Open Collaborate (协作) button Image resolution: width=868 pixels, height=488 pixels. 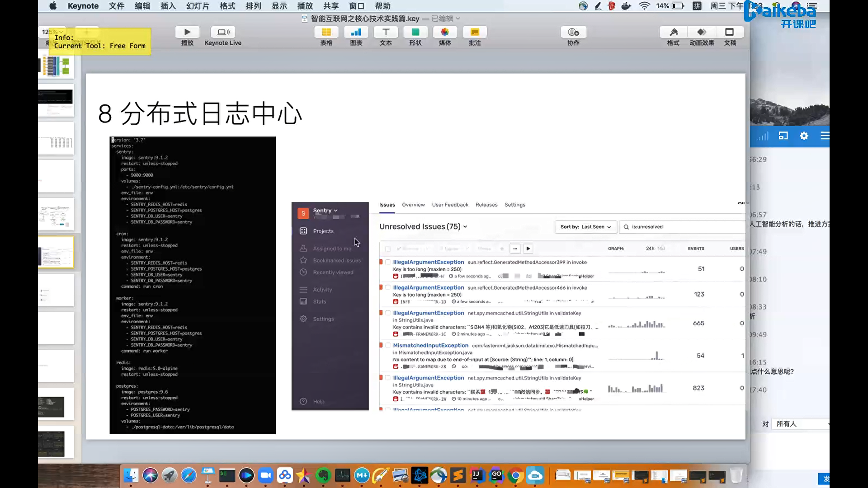point(573,32)
